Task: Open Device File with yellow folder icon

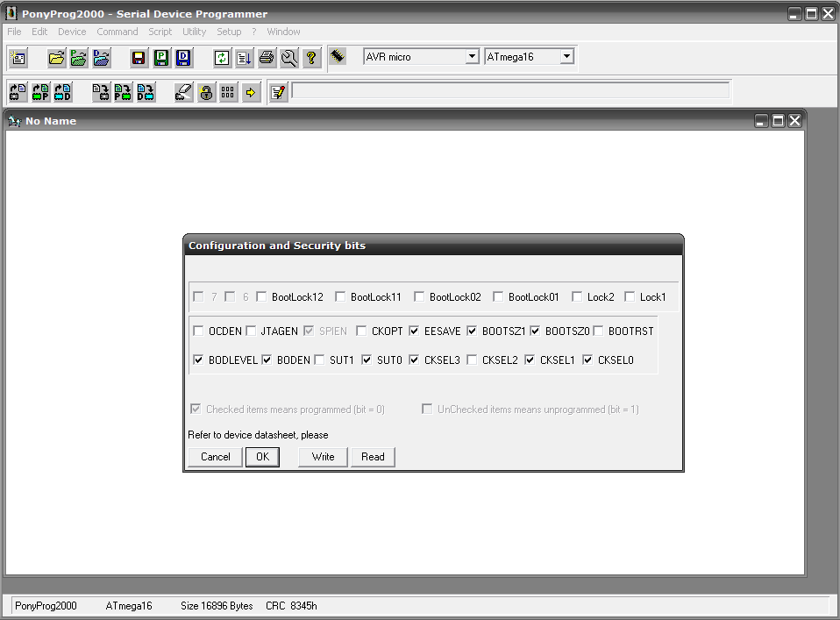Action: coord(56,57)
